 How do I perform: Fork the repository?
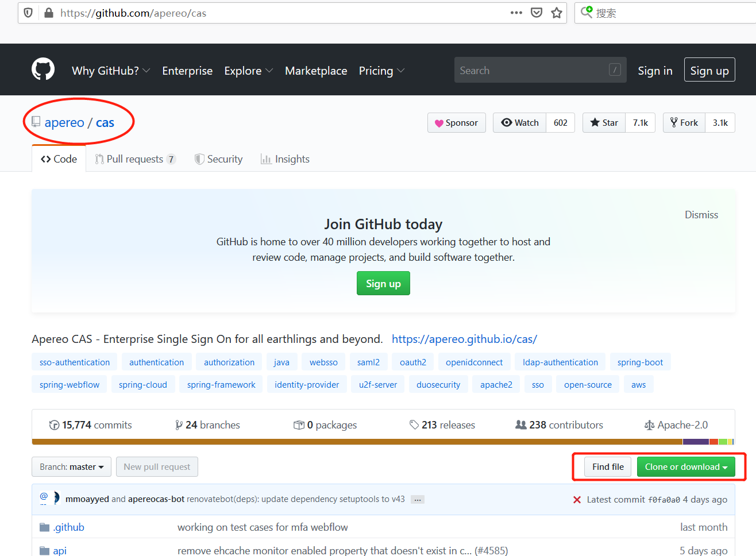click(x=684, y=123)
